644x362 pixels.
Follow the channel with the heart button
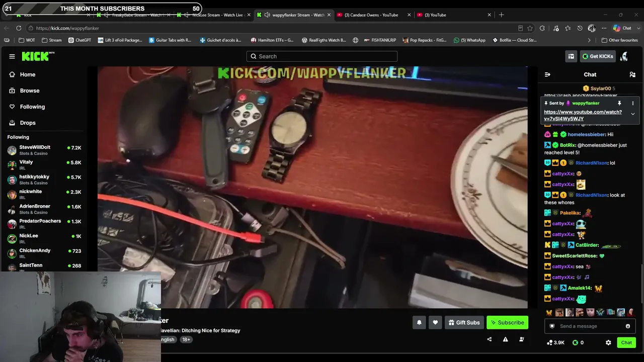click(435, 323)
